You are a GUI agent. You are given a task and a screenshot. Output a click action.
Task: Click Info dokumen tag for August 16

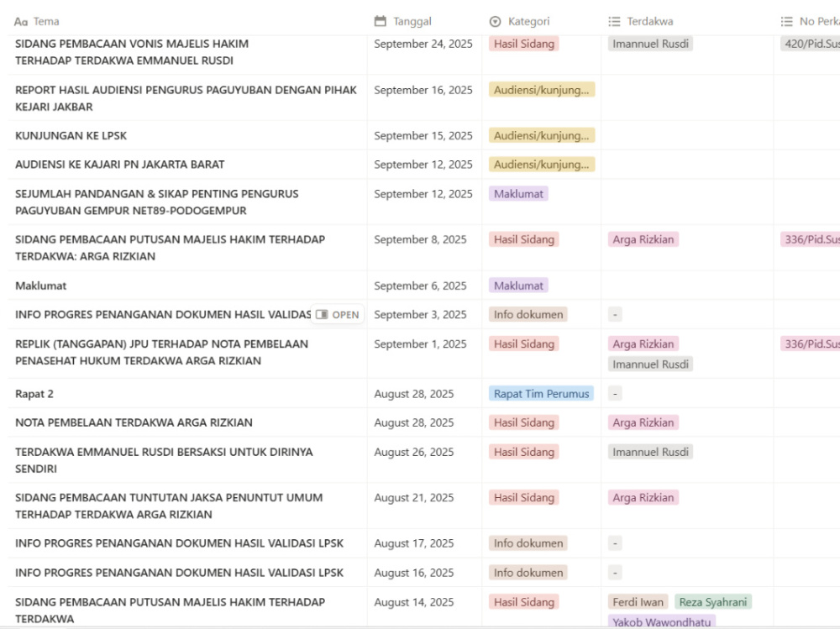528,573
